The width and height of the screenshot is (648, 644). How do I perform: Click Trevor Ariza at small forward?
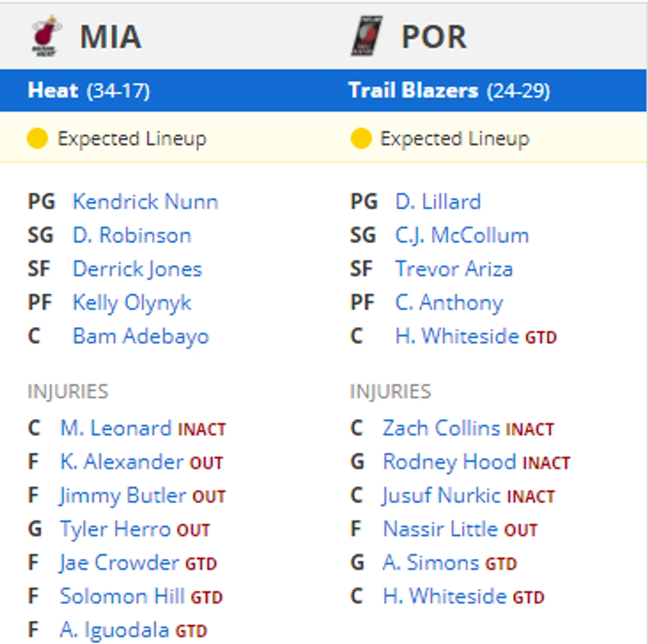point(454,269)
